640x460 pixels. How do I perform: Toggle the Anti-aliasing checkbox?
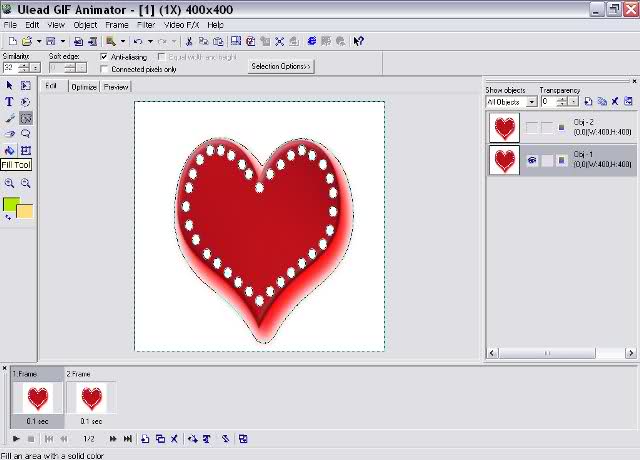pos(104,57)
